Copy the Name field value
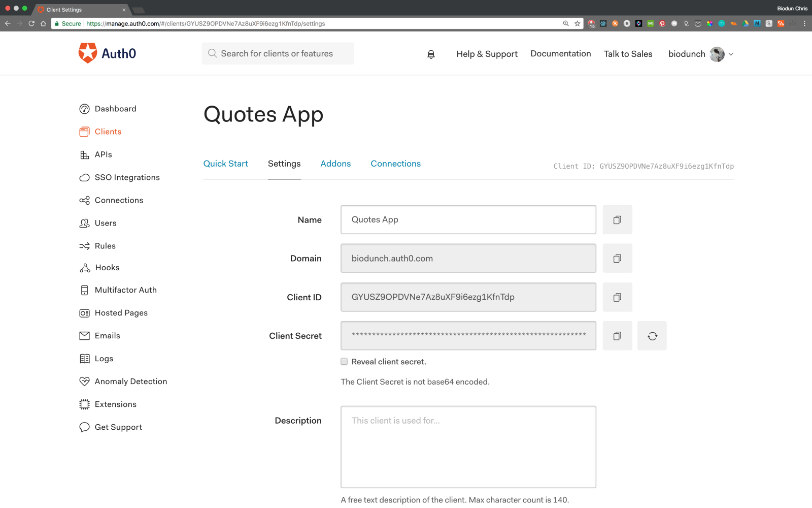Image resolution: width=812 pixels, height=508 pixels. (x=617, y=220)
